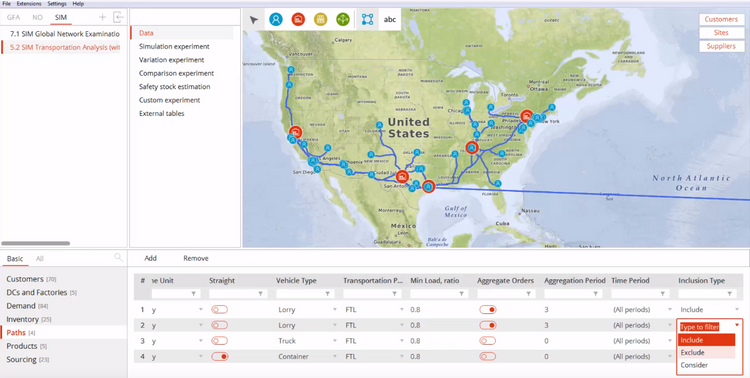Disable Aggregate Orders in row 1
The image size is (750, 378).
[x=488, y=310]
